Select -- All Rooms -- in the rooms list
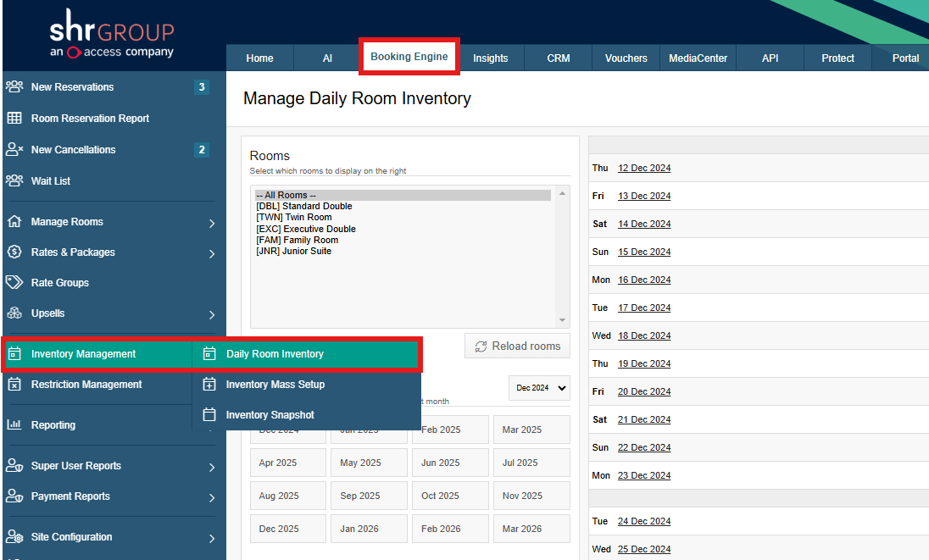 click(403, 195)
